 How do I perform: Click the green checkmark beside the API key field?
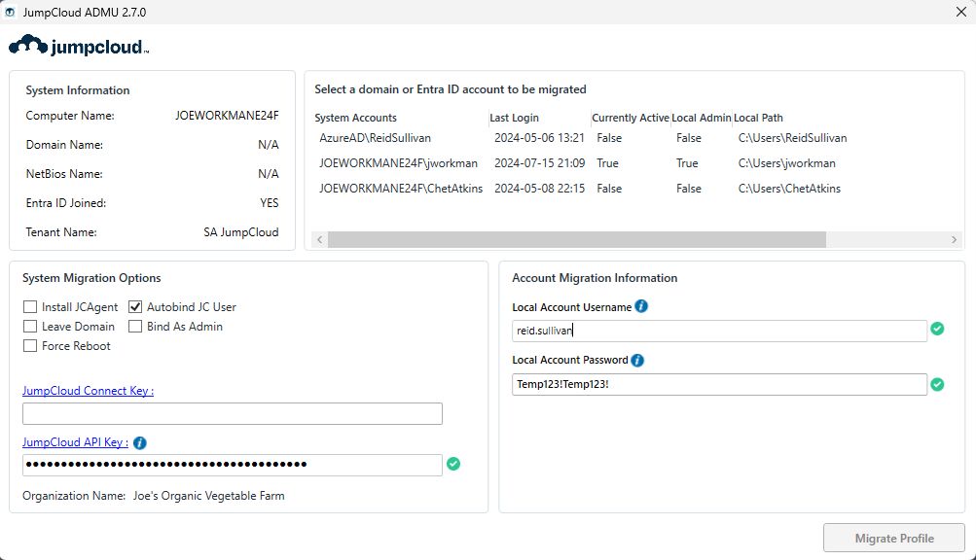click(453, 464)
